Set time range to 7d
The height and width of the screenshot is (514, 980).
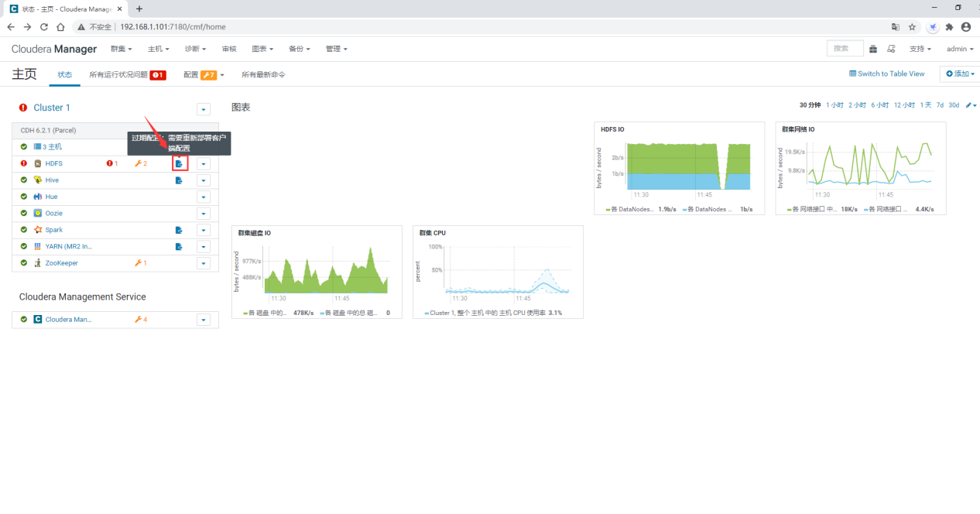940,105
